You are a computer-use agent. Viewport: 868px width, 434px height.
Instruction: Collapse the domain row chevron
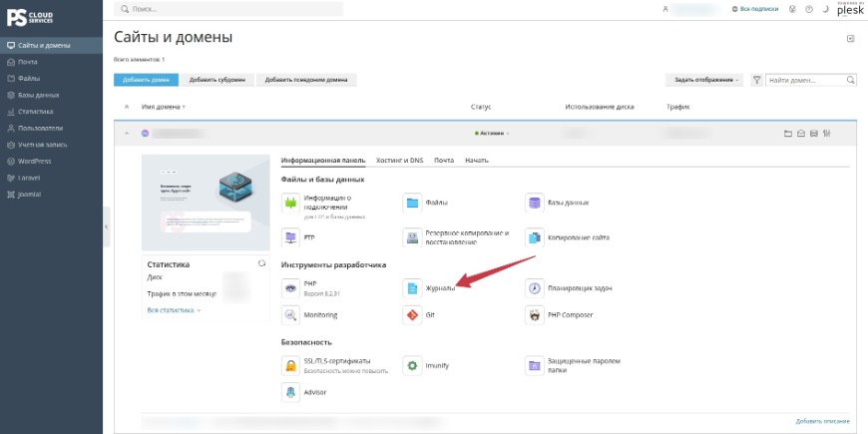point(127,134)
